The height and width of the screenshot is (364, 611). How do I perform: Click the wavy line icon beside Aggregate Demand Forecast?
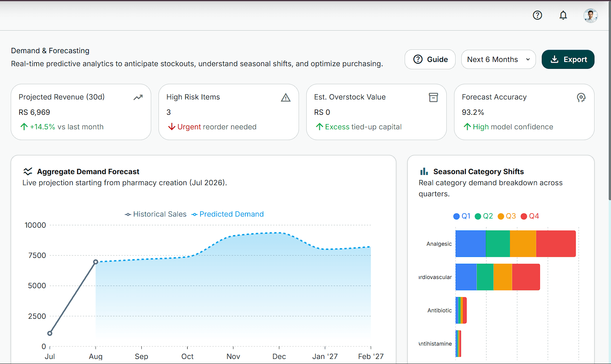[28, 171]
